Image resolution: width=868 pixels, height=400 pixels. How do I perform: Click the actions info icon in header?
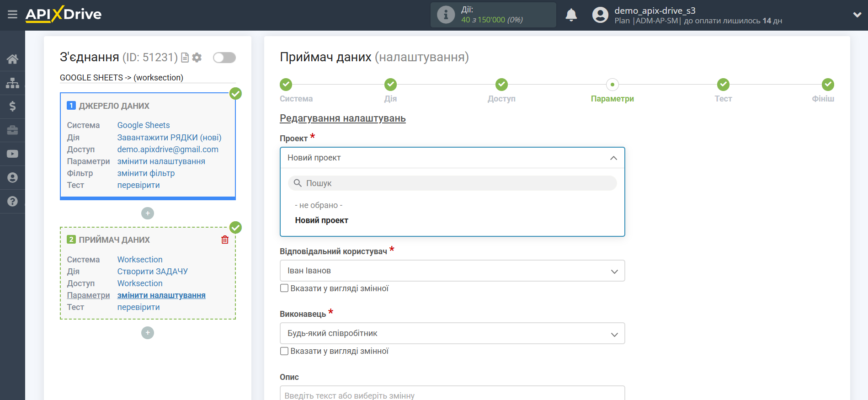coord(446,15)
